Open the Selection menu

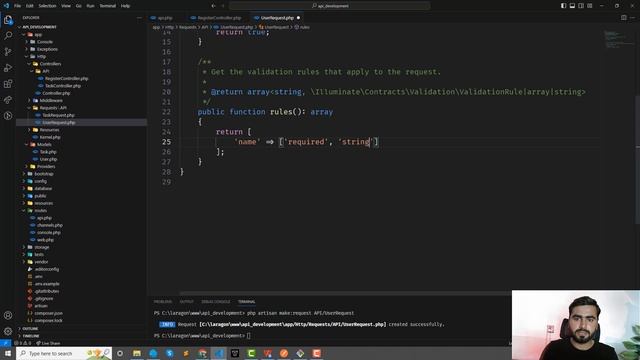pyautogui.click(x=47, y=6)
